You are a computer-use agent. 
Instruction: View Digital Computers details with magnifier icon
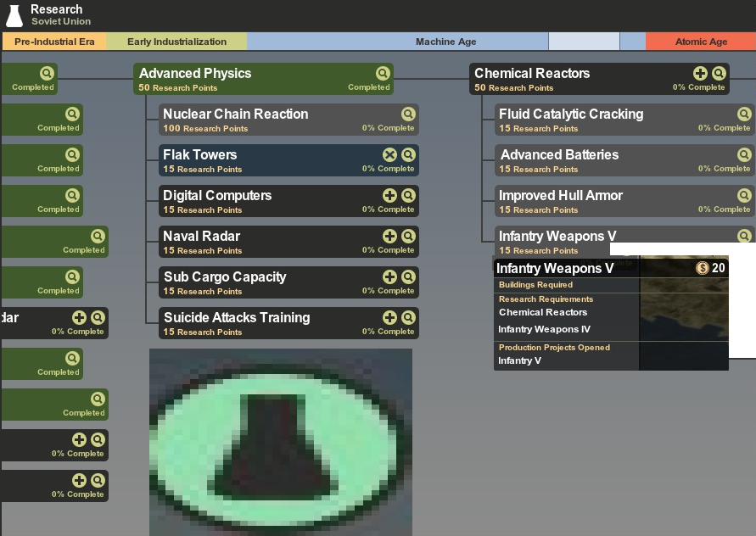coord(408,195)
